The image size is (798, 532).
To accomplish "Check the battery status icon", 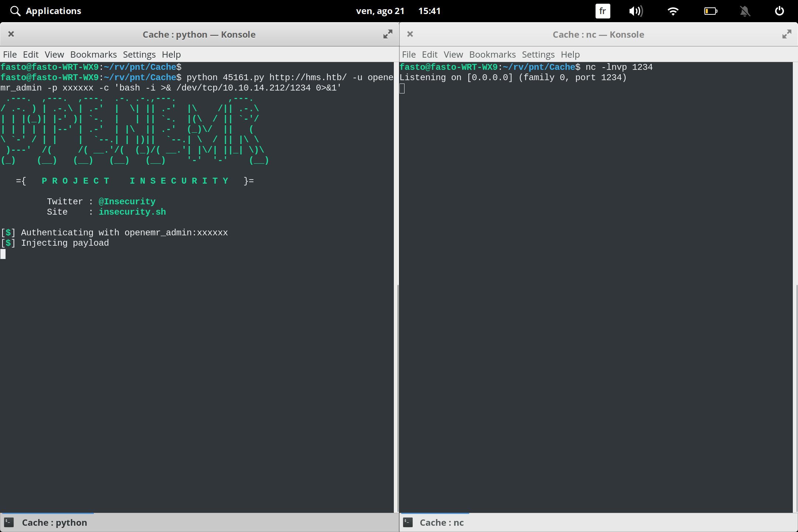I will click(x=710, y=11).
